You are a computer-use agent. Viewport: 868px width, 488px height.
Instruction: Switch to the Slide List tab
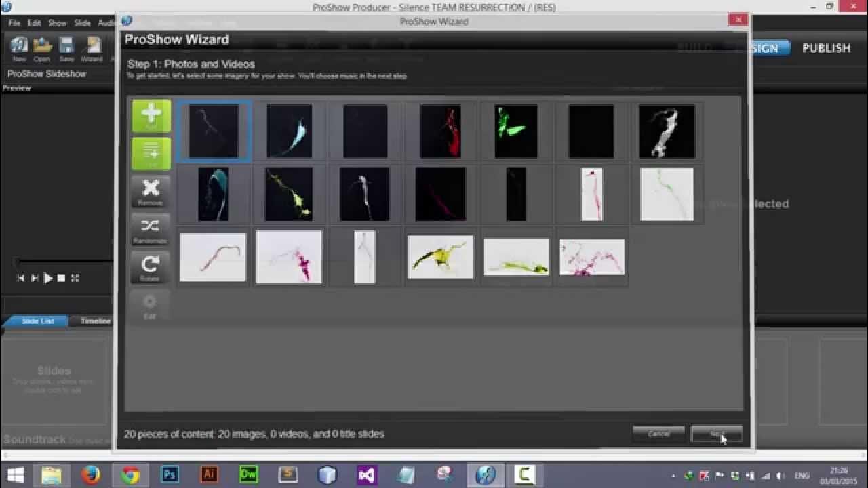point(37,321)
